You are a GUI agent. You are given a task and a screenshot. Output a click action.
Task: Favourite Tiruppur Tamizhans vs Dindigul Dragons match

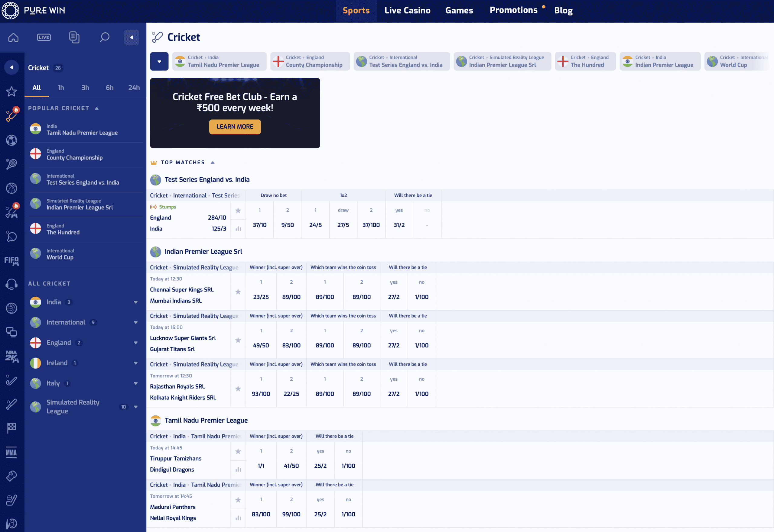(238, 451)
